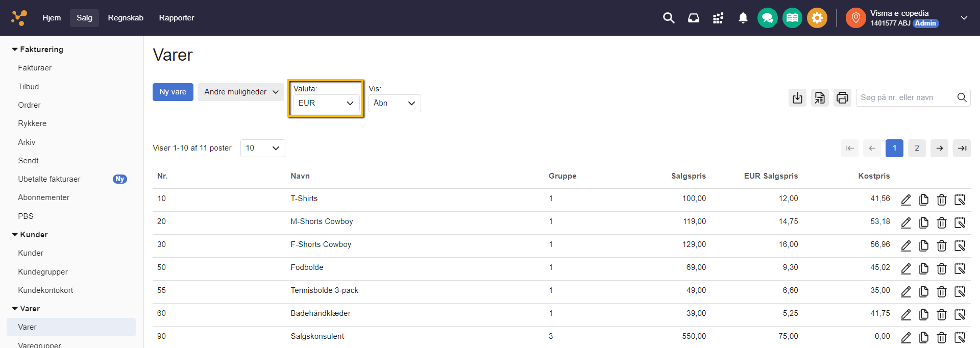The image size is (980, 348).
Task: Click the import download icon above table
Action: pos(797,97)
